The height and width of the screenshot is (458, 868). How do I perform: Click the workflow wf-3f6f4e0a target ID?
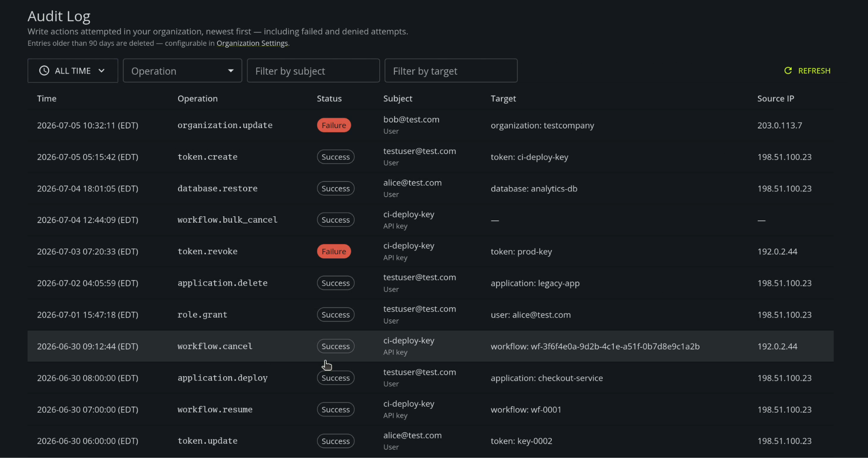tap(615, 346)
